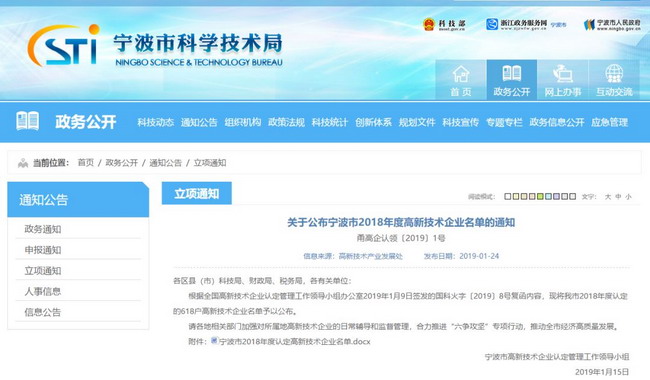Open 专题专栏 menu item
Viewport: 650px width, 380px height.
click(504, 122)
